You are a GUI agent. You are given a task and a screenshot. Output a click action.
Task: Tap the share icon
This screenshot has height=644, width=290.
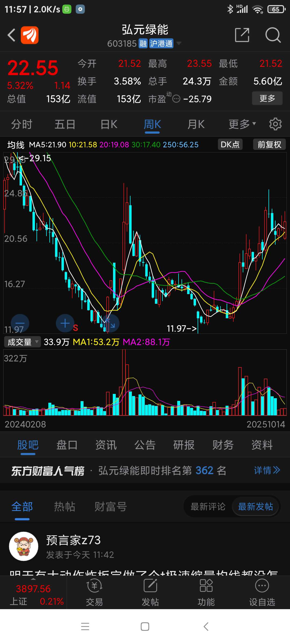(x=242, y=35)
